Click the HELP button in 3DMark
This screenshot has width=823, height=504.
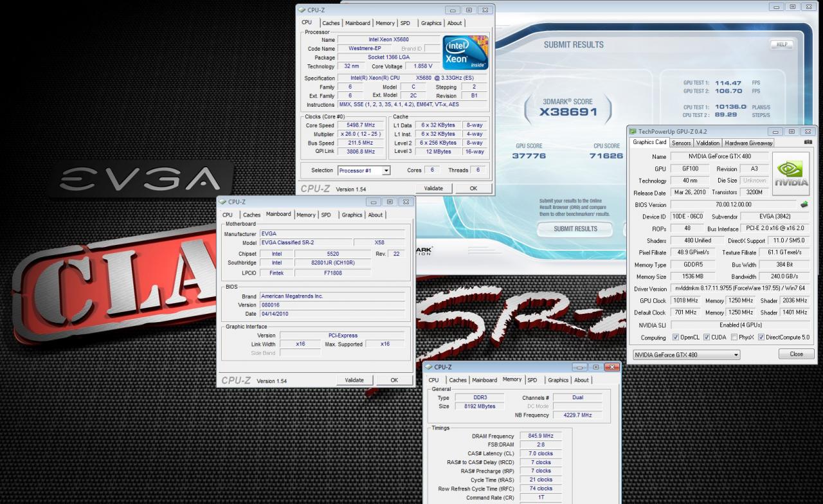781,45
